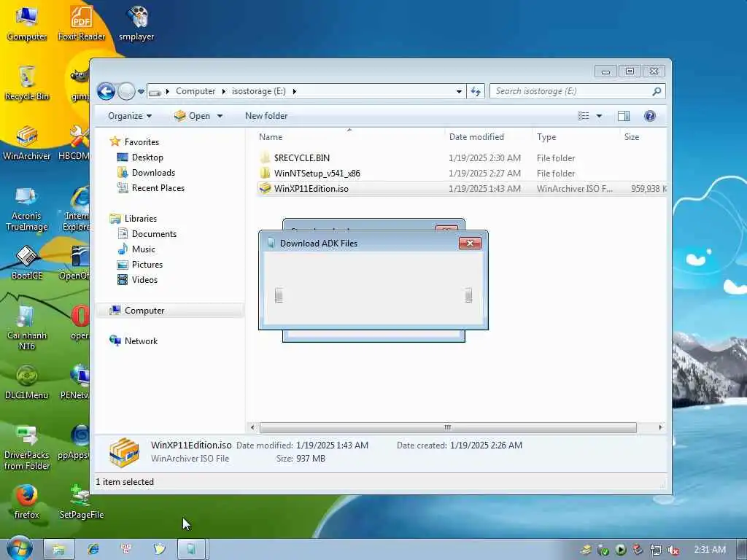Open view options dropdown arrow
The height and width of the screenshot is (560, 747).
(x=599, y=116)
